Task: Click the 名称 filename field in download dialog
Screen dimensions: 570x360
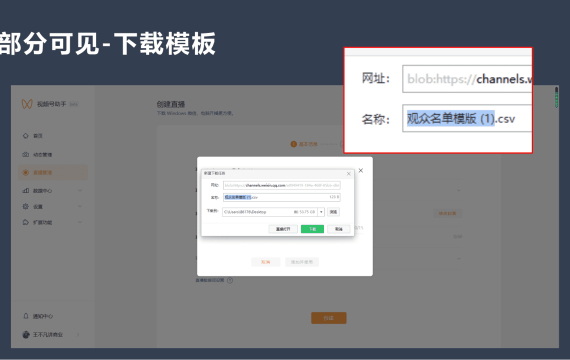Action: coord(282,197)
